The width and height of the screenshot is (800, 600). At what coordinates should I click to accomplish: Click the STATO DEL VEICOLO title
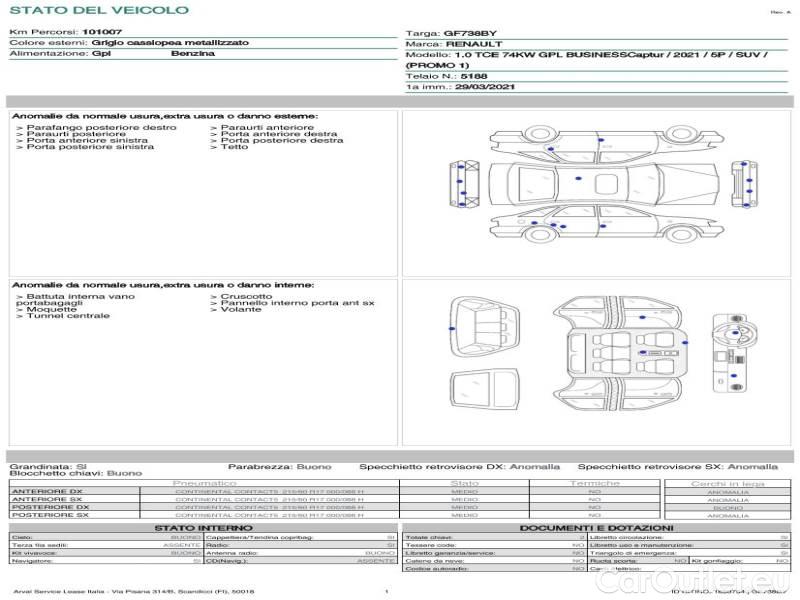[x=99, y=10]
